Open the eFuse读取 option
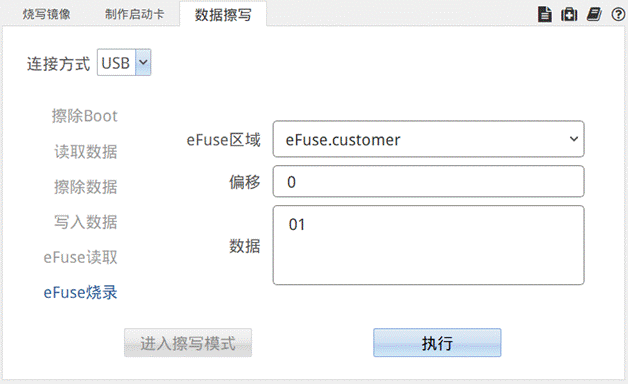This screenshot has width=628, height=384. click(x=81, y=257)
